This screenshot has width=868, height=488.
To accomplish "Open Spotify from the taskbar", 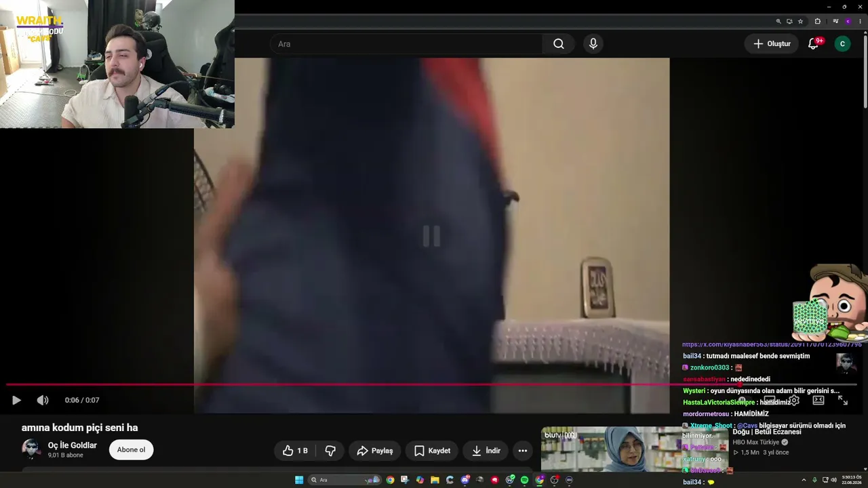I will point(524,480).
